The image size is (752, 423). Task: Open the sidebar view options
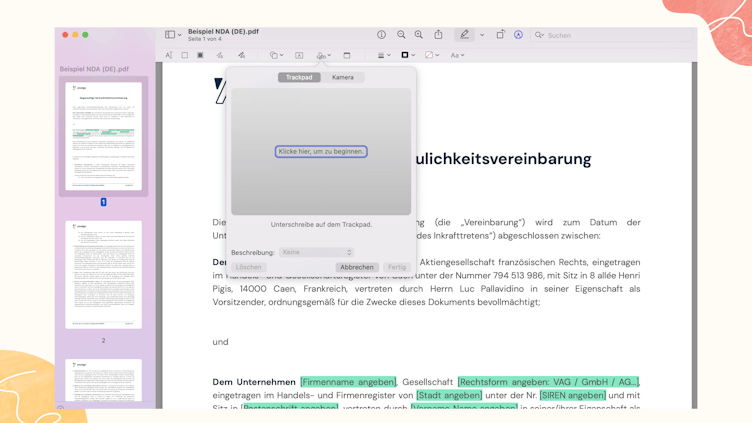tap(173, 35)
